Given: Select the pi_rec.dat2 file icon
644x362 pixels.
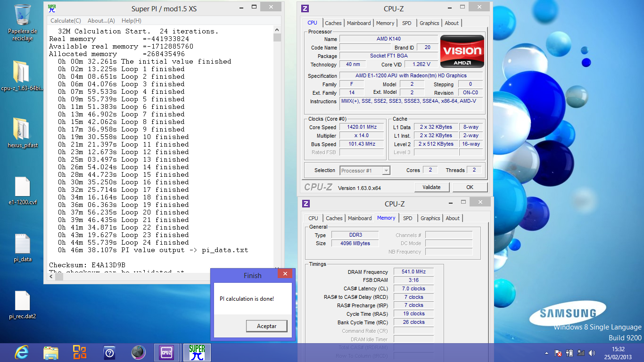Looking at the screenshot, I should [22, 304].
